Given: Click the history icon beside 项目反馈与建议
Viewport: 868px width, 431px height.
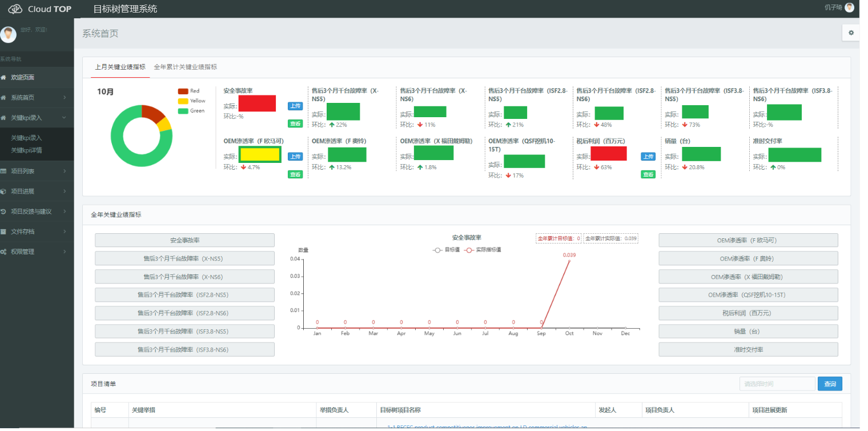Looking at the screenshot, I should tap(3, 211).
